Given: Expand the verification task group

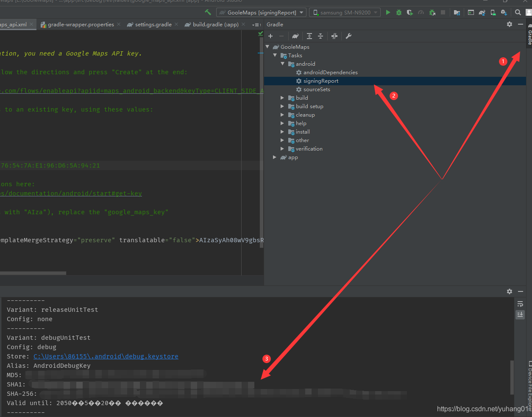Looking at the screenshot, I should pyautogui.click(x=283, y=148).
